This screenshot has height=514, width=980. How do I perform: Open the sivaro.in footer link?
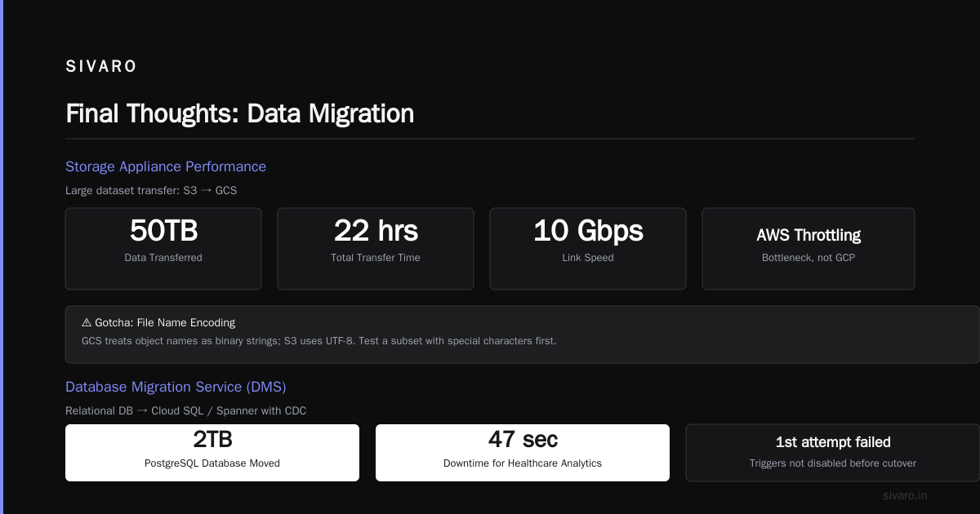click(x=906, y=495)
